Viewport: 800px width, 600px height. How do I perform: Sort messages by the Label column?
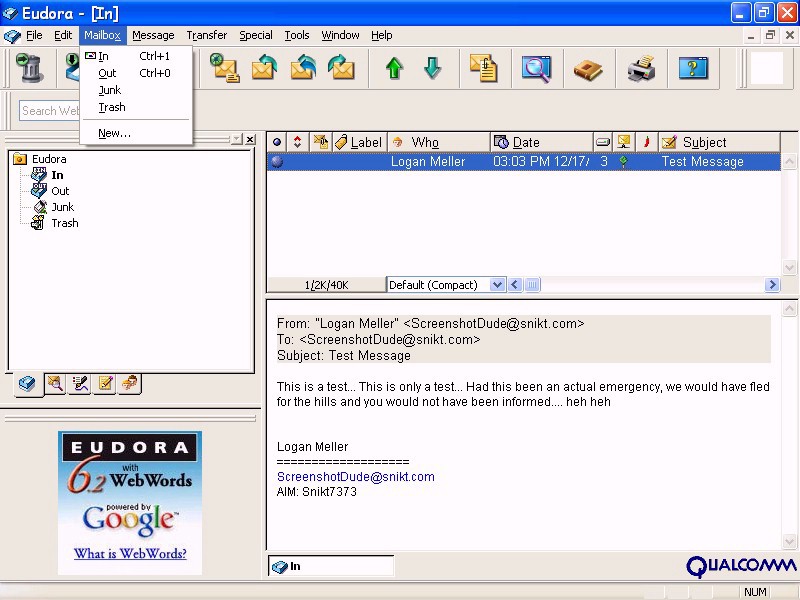tap(360, 142)
